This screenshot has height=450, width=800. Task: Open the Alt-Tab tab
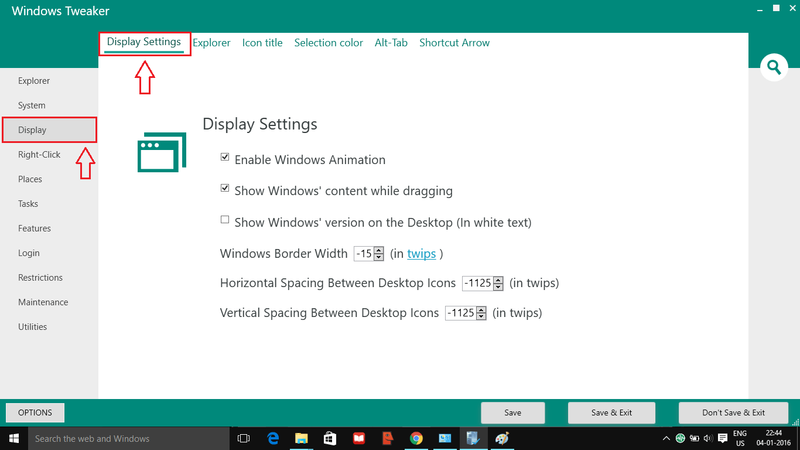pos(391,43)
